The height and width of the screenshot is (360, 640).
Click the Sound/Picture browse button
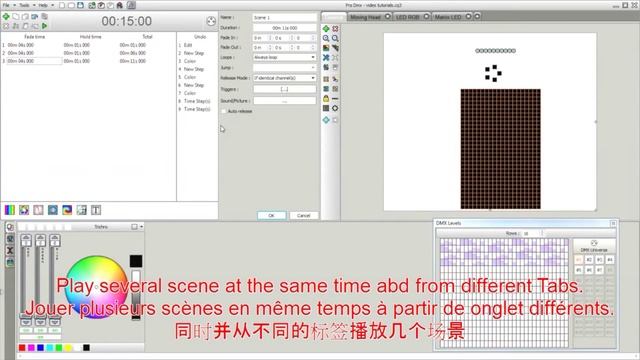point(284,100)
